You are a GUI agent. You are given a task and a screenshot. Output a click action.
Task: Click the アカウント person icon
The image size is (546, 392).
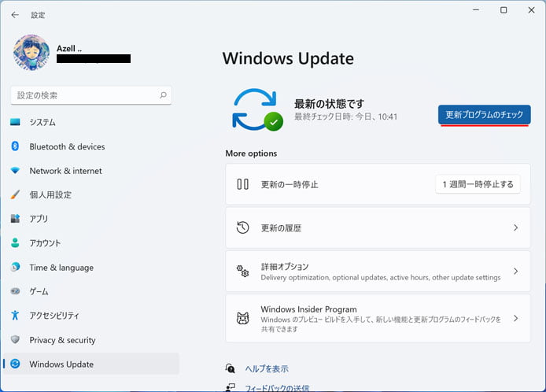click(x=15, y=242)
